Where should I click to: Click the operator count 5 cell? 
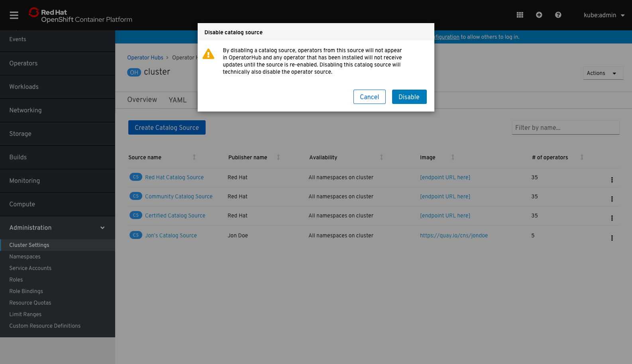533,235
